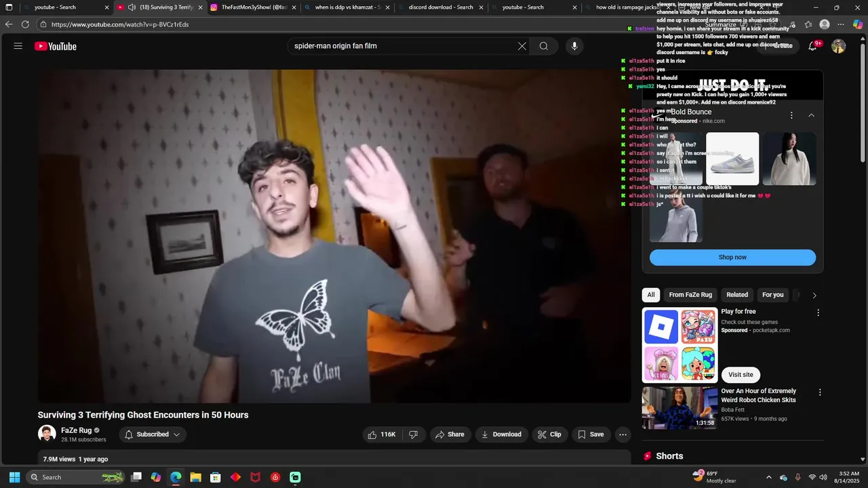
Task: Open Robot Chicken Skits video thumbnail
Action: [679, 408]
